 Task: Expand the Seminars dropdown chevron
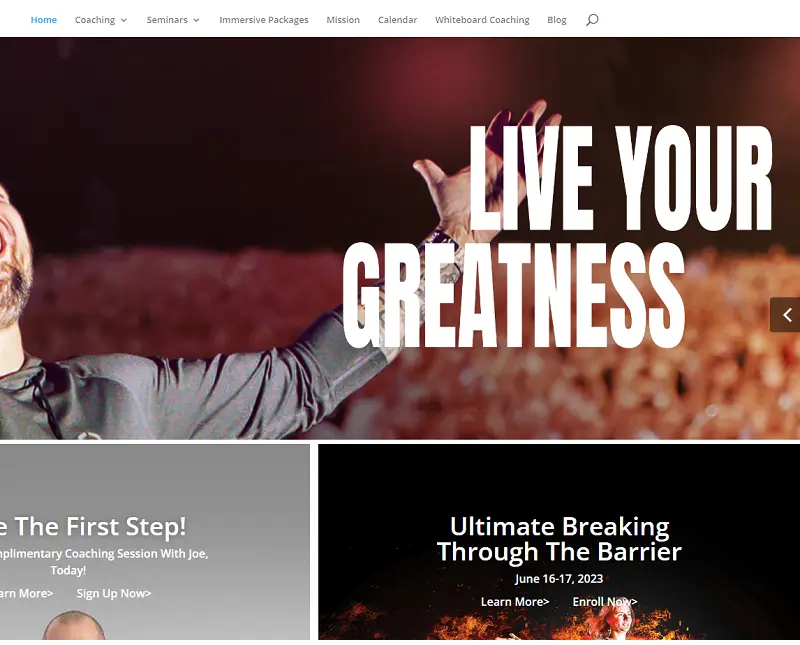(x=196, y=20)
